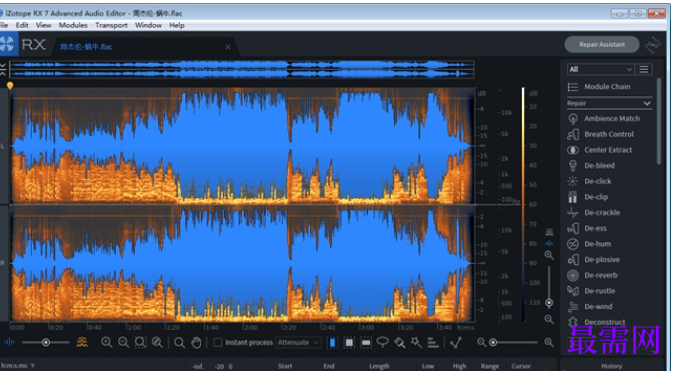Select the lasso selection tool
The width and height of the screenshot is (679, 371).
pyautogui.click(x=382, y=342)
